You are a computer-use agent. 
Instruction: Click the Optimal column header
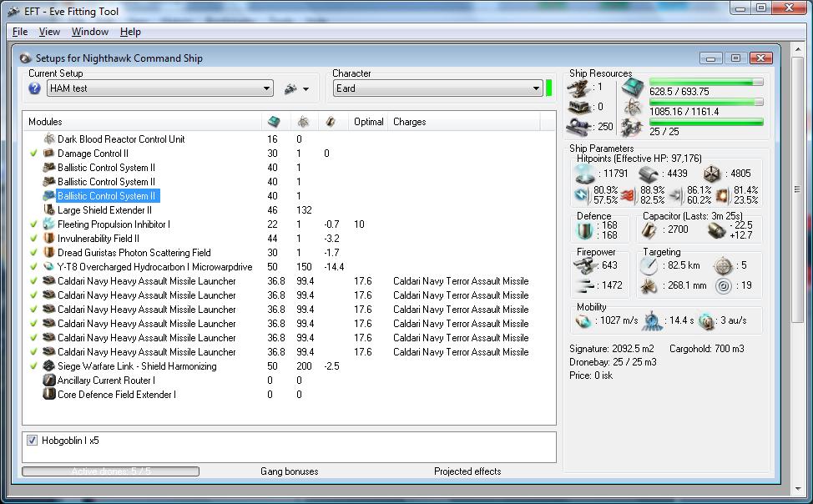click(x=368, y=122)
